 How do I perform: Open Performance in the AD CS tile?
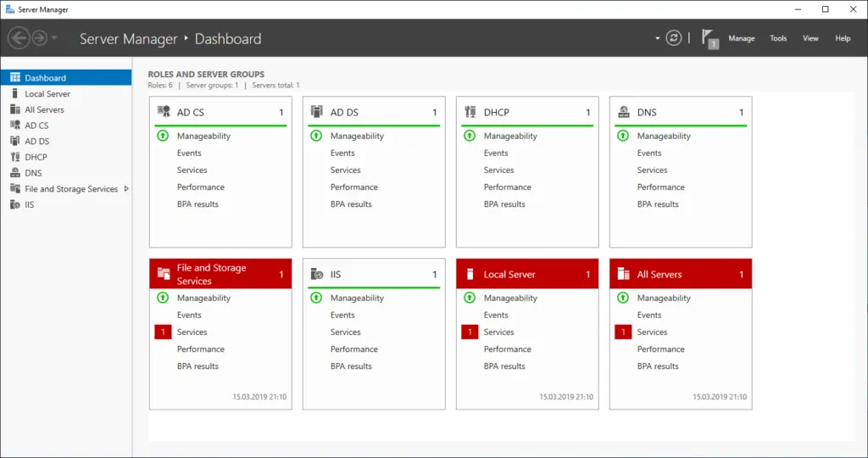coord(201,187)
